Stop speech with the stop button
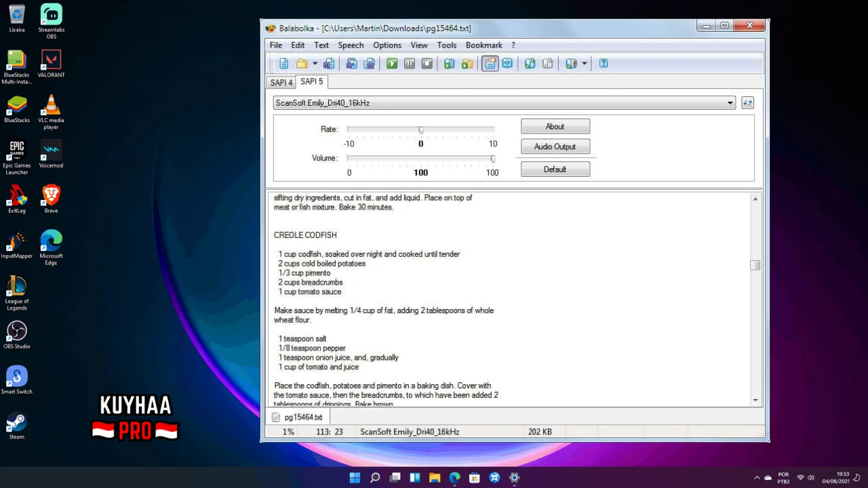Viewport: 868px width, 488px height. point(427,64)
